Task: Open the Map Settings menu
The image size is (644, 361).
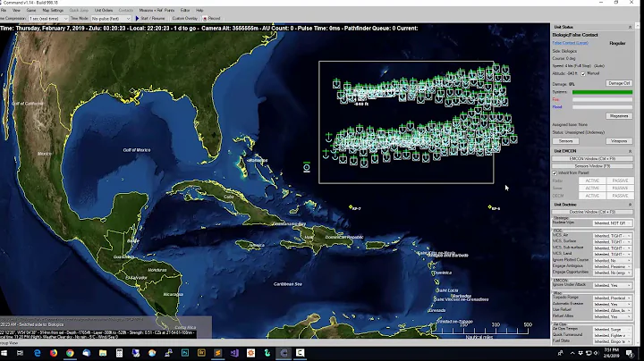Action: tap(53, 10)
